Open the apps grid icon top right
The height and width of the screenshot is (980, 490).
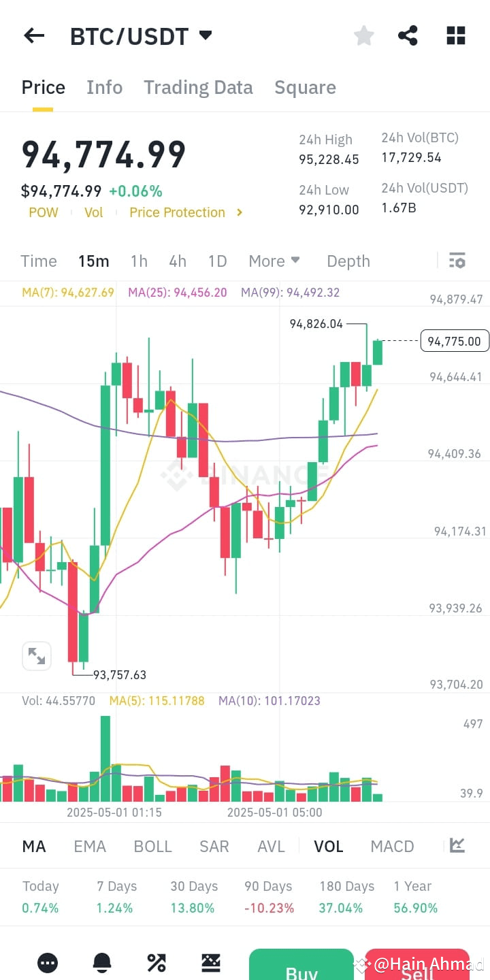[455, 35]
